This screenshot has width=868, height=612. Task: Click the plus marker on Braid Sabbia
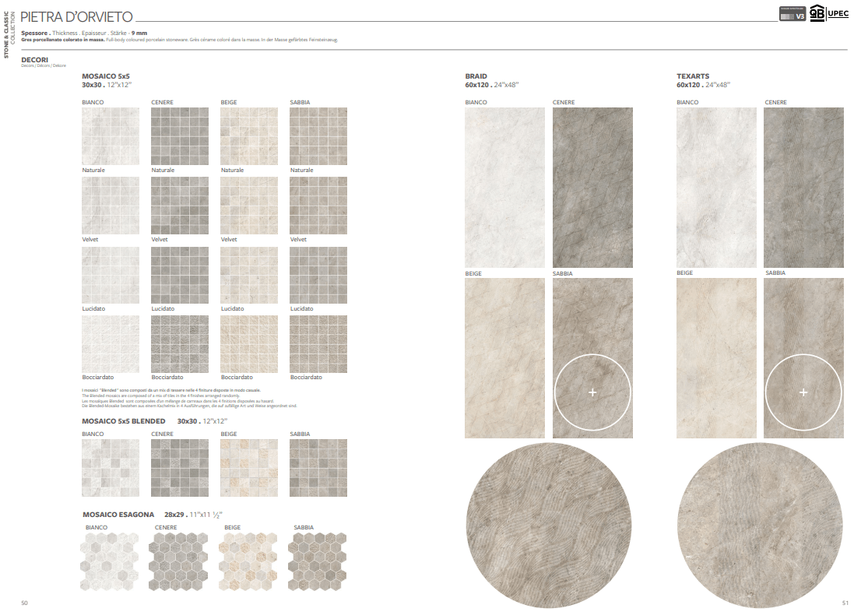click(x=592, y=393)
